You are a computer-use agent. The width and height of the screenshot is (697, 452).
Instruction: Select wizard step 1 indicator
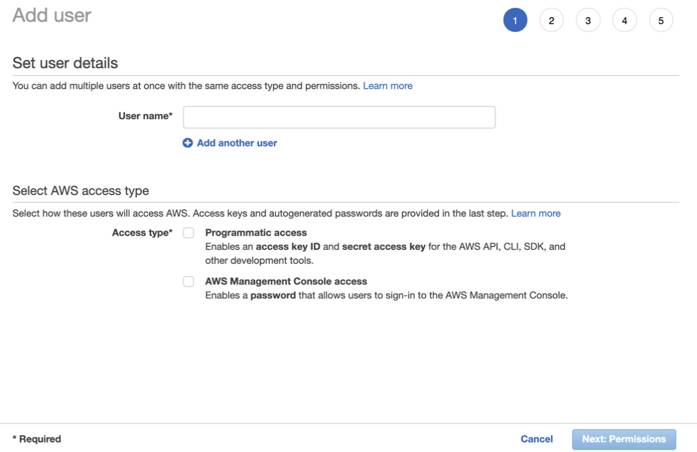(515, 20)
